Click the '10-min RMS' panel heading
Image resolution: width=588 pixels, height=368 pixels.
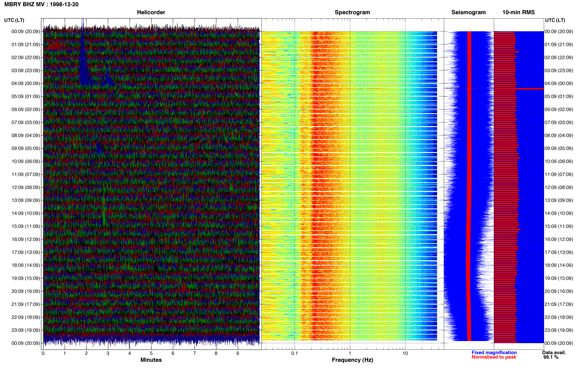[518, 12]
